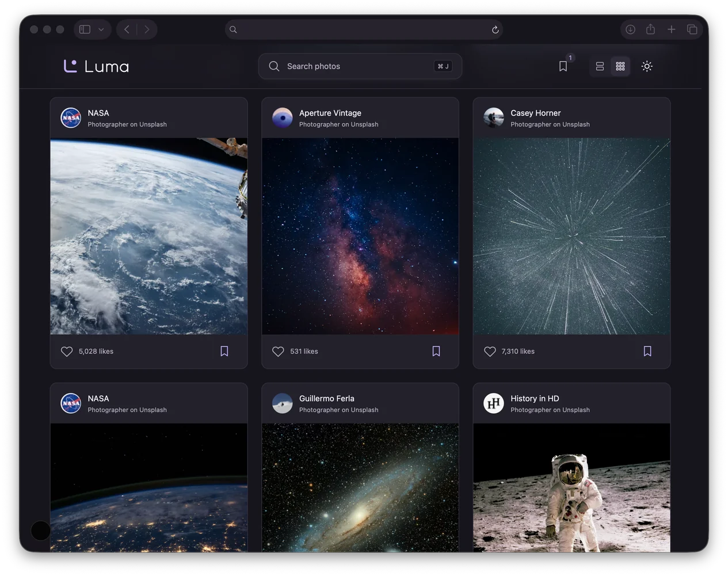This screenshot has height=576, width=728.
Task: Toggle the browser sidebar
Action: [x=85, y=29]
